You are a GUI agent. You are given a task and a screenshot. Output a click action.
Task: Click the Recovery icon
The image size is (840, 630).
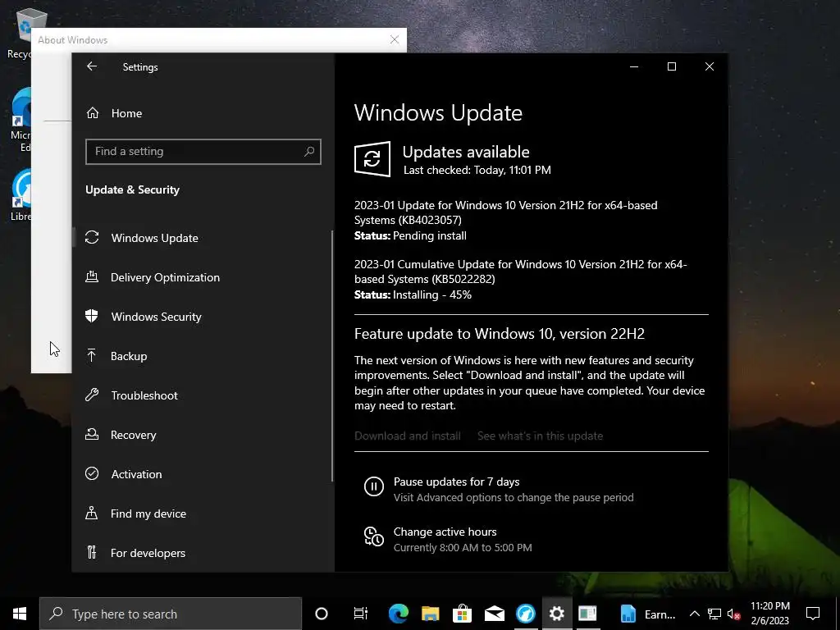pyautogui.click(x=92, y=434)
